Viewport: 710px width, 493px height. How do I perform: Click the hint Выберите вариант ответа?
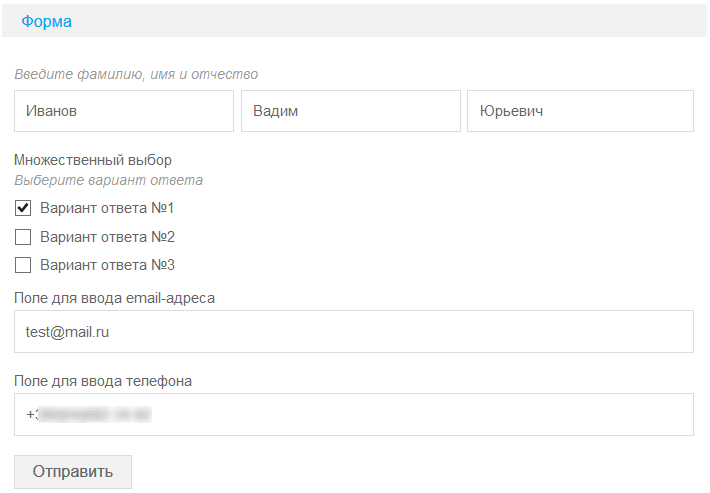(x=108, y=181)
